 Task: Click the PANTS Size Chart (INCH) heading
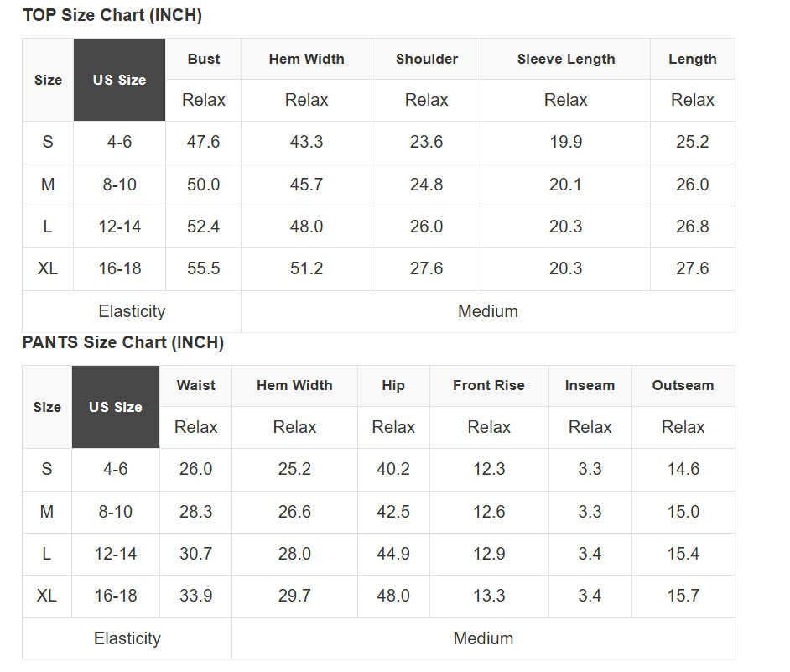coord(123,342)
